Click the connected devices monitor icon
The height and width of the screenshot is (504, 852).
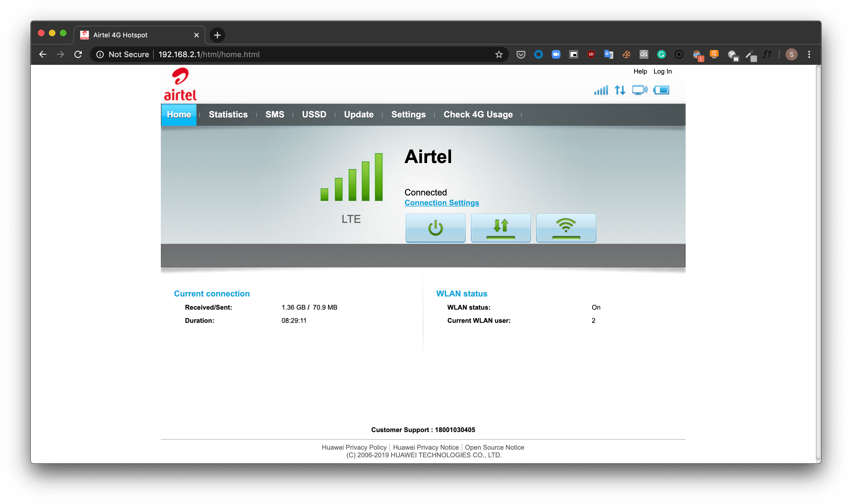639,90
